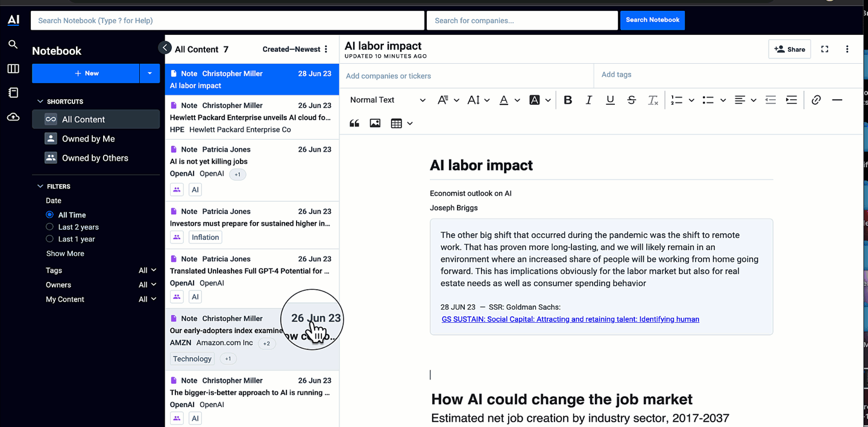This screenshot has height=427, width=868.
Task: Open the Normal Text style dropdown
Action: [x=388, y=100]
